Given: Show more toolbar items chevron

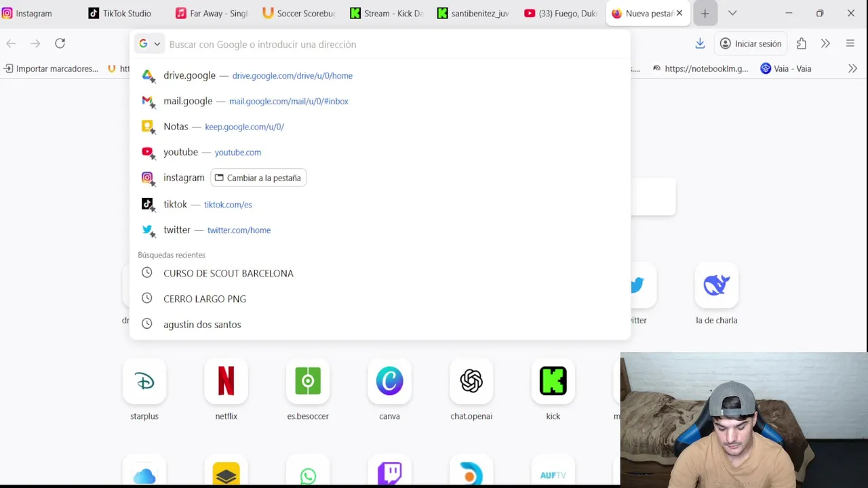Looking at the screenshot, I should [x=825, y=43].
